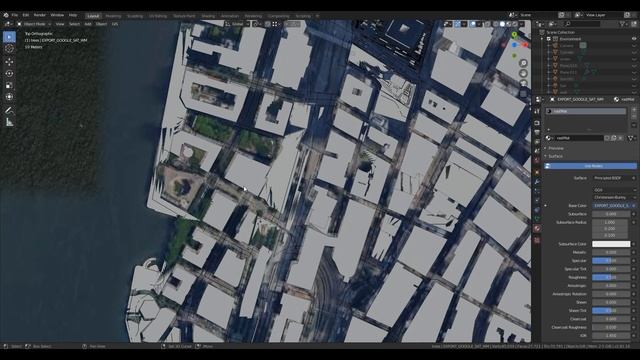Open the GGX distribution dropdown
Viewport: 640px width, 360px height.
tap(614, 190)
